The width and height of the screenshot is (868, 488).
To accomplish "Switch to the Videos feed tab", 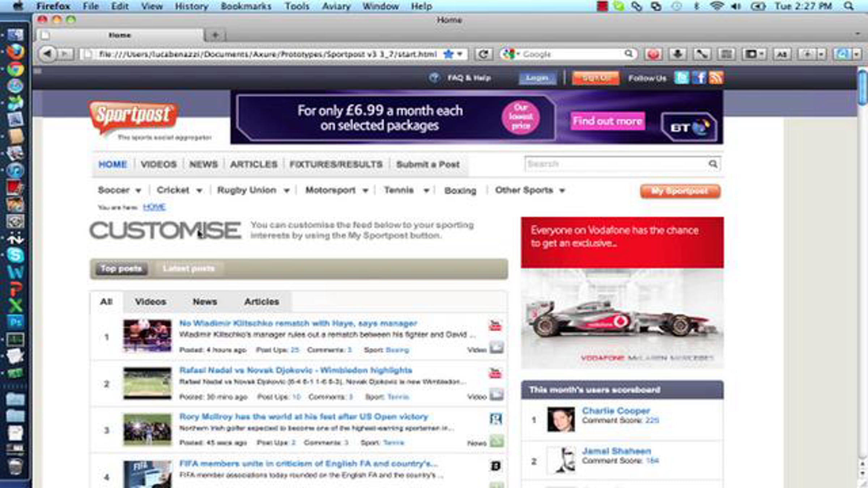I will point(150,301).
